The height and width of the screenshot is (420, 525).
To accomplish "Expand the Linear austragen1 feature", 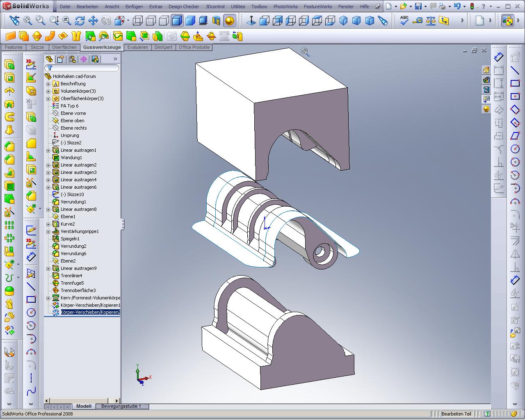I will click(x=48, y=150).
